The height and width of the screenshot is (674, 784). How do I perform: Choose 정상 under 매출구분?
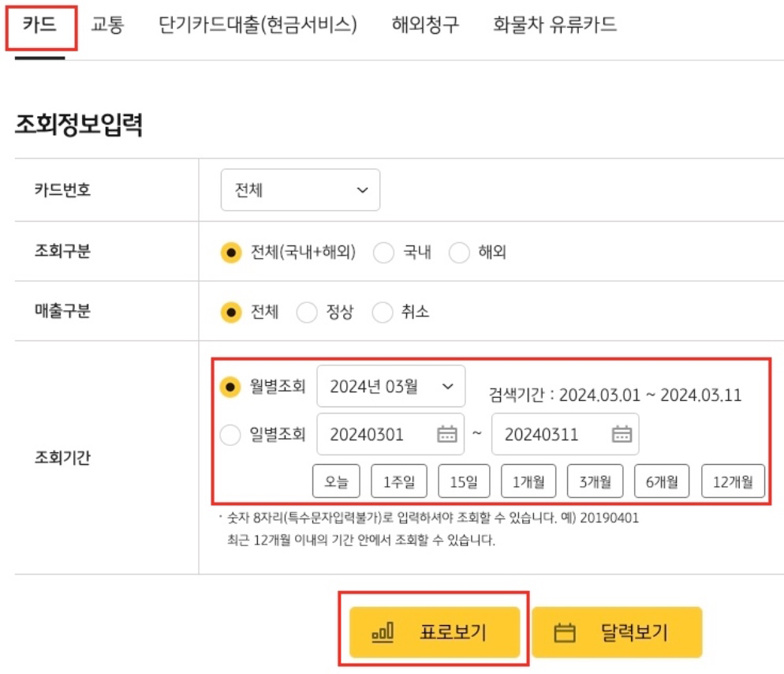[x=307, y=313]
